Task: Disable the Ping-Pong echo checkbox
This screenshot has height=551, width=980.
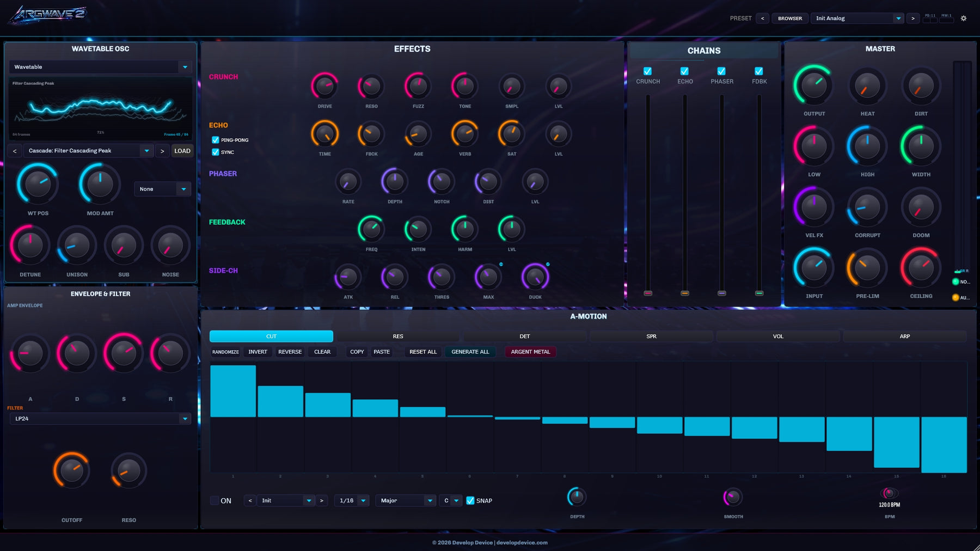Action: [x=215, y=140]
